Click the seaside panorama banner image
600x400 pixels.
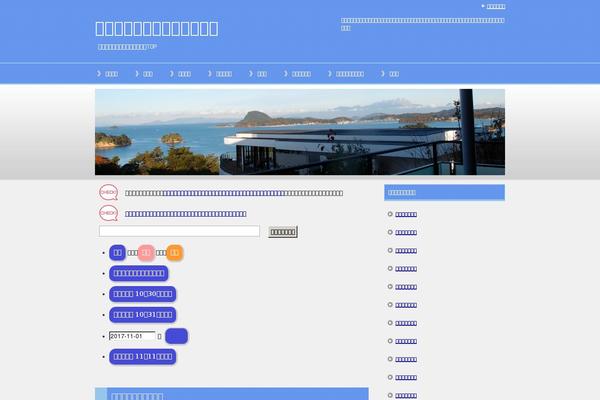tap(300, 132)
